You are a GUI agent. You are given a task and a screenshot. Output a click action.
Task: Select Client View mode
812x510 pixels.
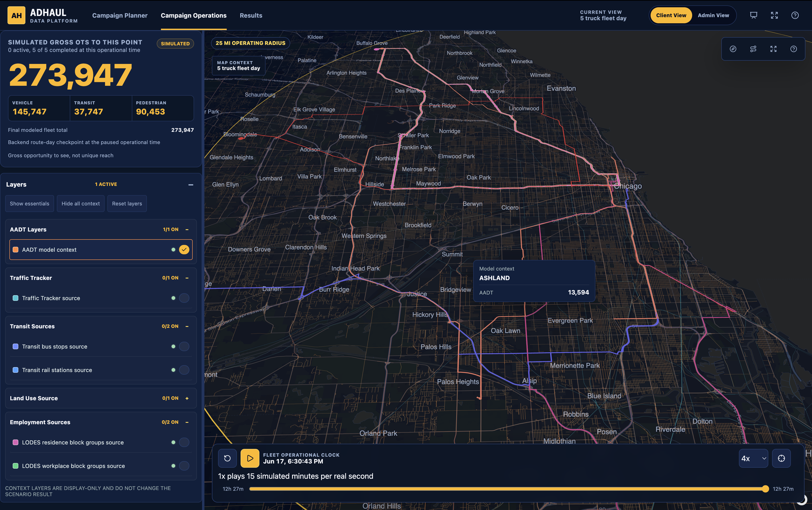click(x=671, y=15)
